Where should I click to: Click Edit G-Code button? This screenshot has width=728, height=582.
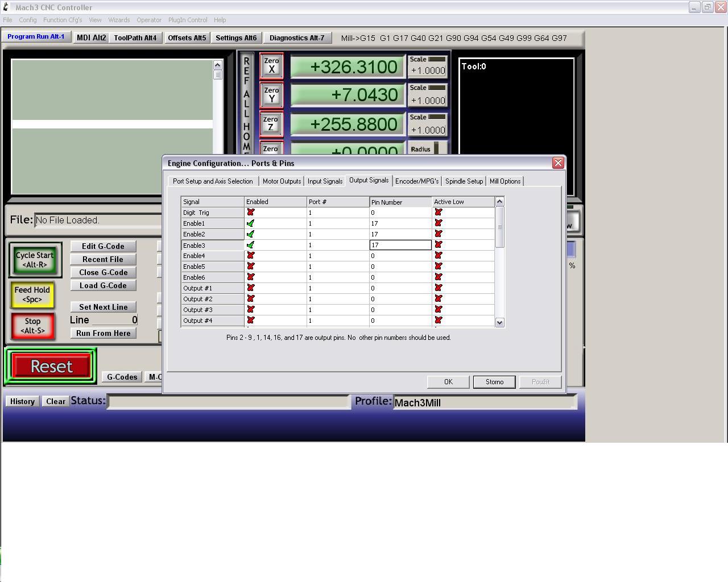tap(103, 246)
